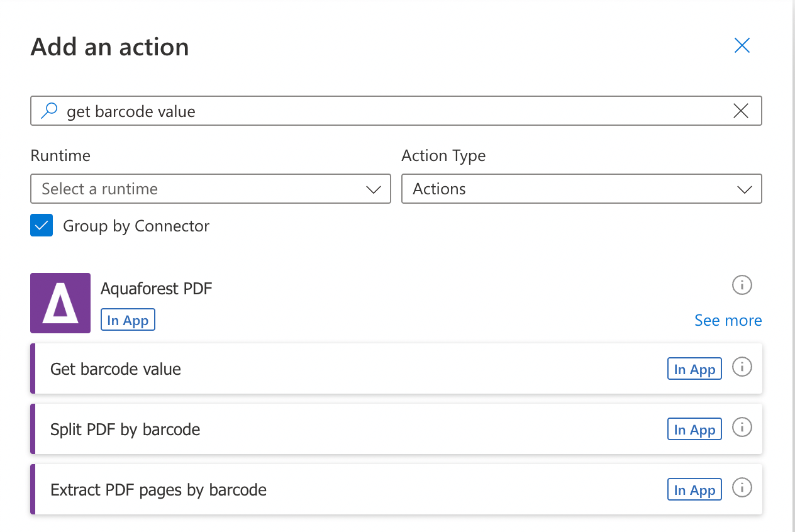Open info for Aquaforest PDF connector
The height and width of the screenshot is (532, 795).
[742, 285]
